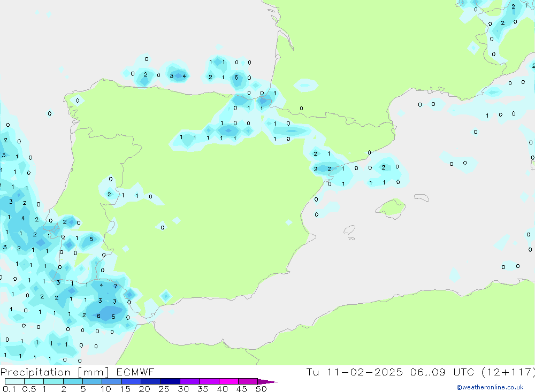Click the '7' precipitation value on map
The height and width of the screenshot is (392, 535).
coord(116,286)
